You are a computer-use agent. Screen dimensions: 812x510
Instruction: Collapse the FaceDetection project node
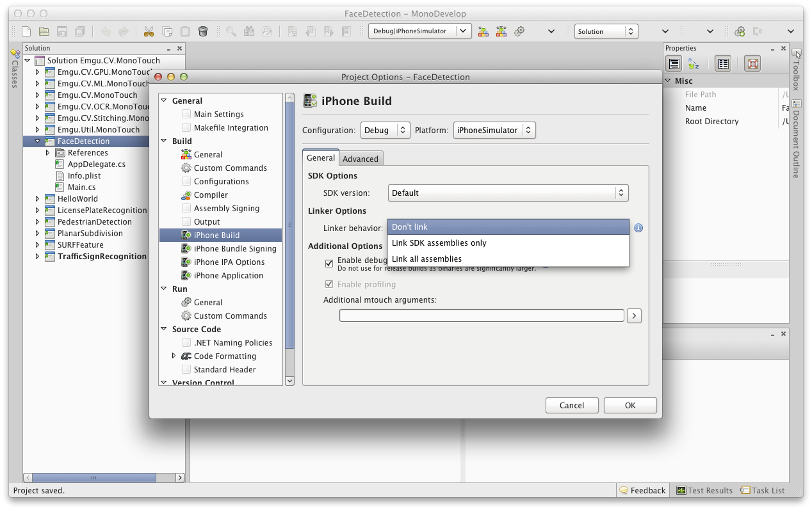38,141
